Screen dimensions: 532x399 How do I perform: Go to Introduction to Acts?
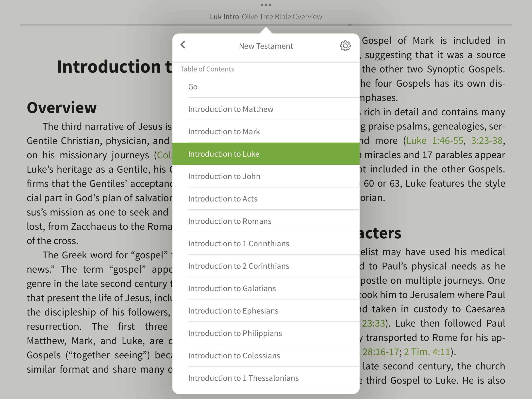click(x=223, y=199)
